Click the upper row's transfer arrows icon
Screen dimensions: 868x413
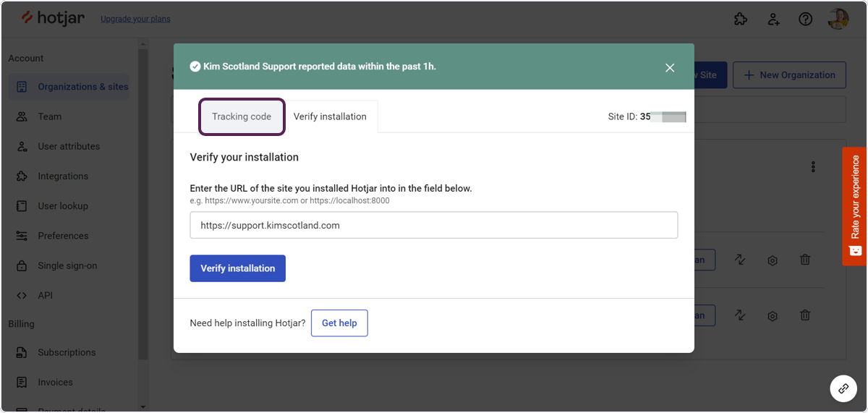pyautogui.click(x=740, y=260)
